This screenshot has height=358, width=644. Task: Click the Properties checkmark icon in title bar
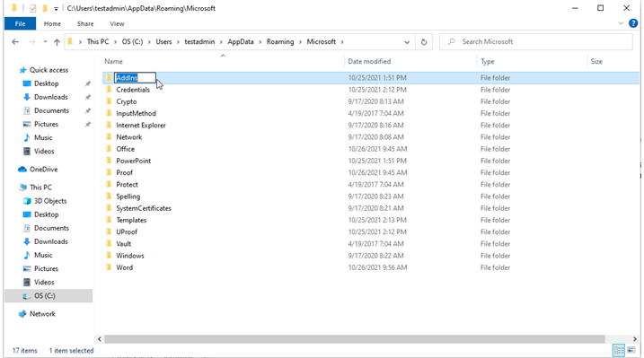tap(32, 8)
